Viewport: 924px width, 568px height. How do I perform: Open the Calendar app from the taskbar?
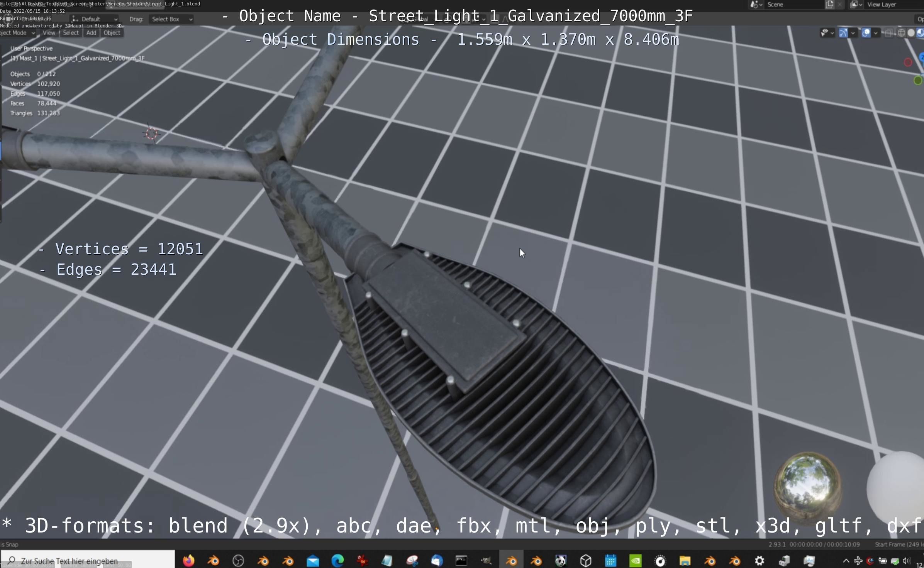(610, 560)
